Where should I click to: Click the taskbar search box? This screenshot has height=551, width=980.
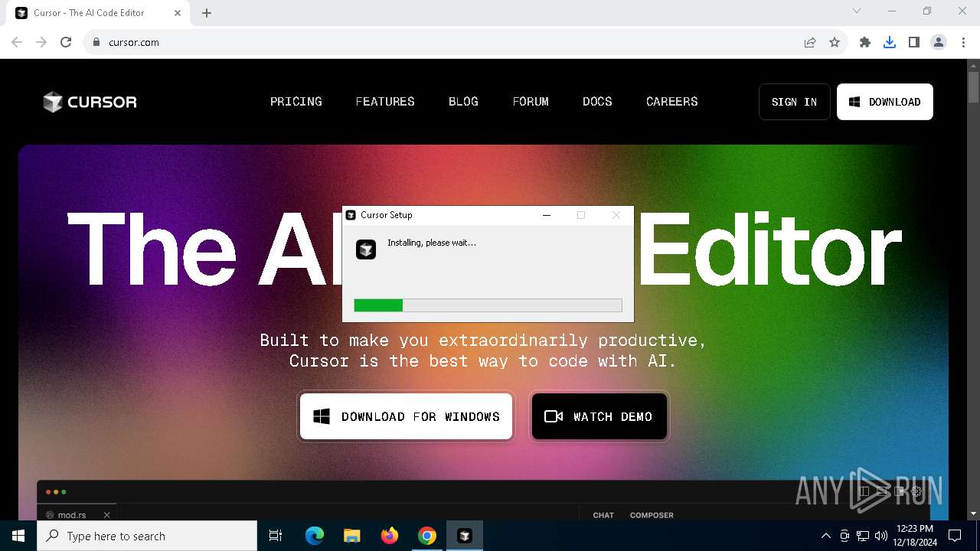[x=147, y=536]
